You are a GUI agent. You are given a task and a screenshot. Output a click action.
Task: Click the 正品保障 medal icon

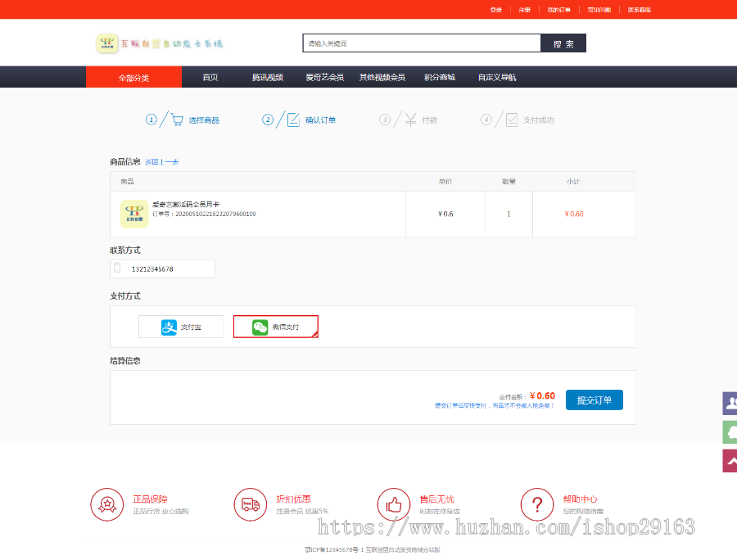pyautogui.click(x=106, y=504)
